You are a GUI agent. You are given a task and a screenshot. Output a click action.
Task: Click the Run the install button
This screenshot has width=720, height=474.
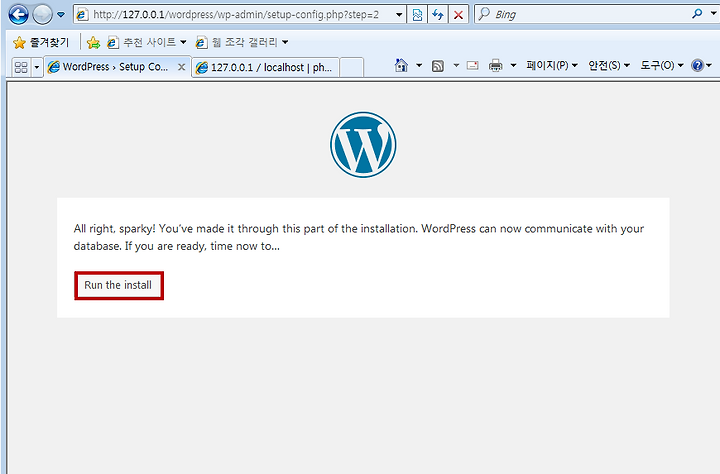(x=118, y=285)
